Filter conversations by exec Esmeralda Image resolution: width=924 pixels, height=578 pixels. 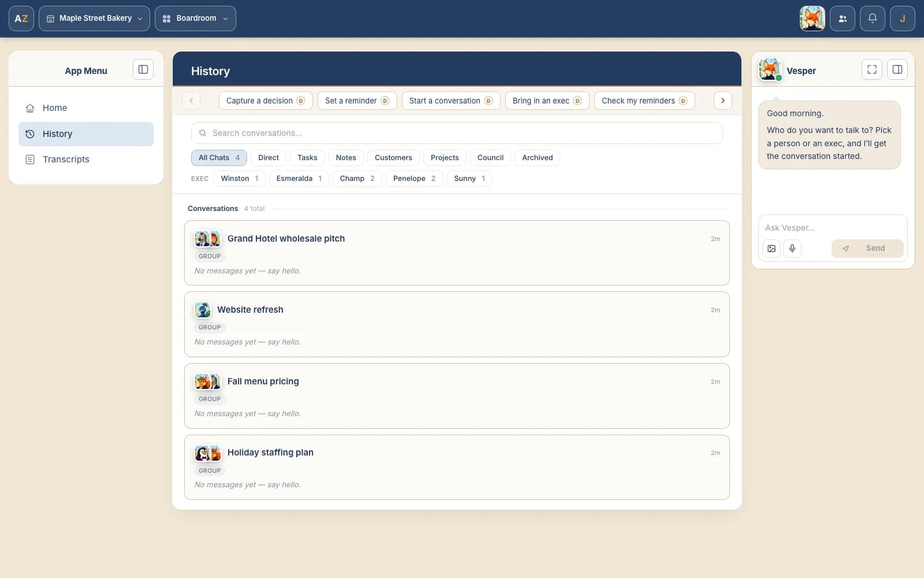click(x=299, y=179)
